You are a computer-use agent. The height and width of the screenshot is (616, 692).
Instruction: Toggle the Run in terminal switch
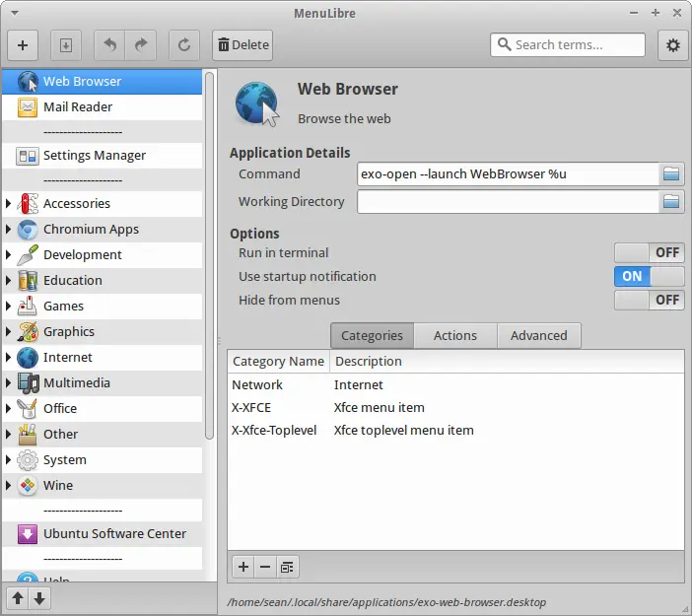coord(650,252)
